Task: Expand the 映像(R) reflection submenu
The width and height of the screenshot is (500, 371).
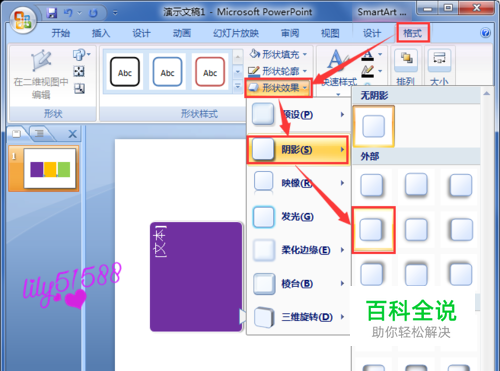Action: click(x=298, y=183)
